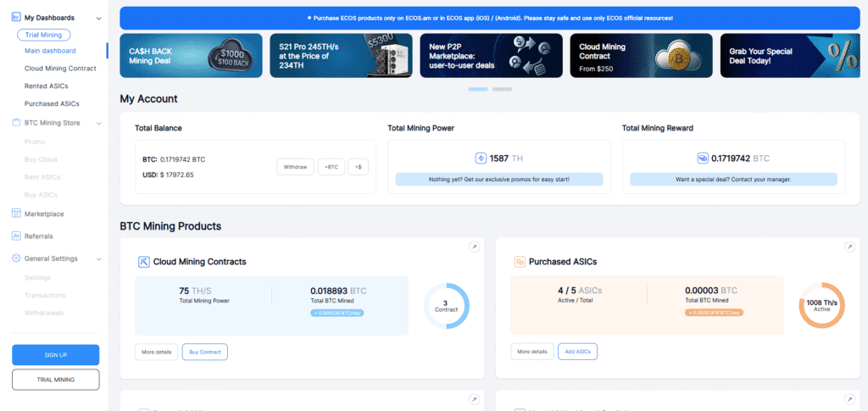This screenshot has width=868, height=411.
Task: Click the blue SIGN UP button
Action: point(55,354)
